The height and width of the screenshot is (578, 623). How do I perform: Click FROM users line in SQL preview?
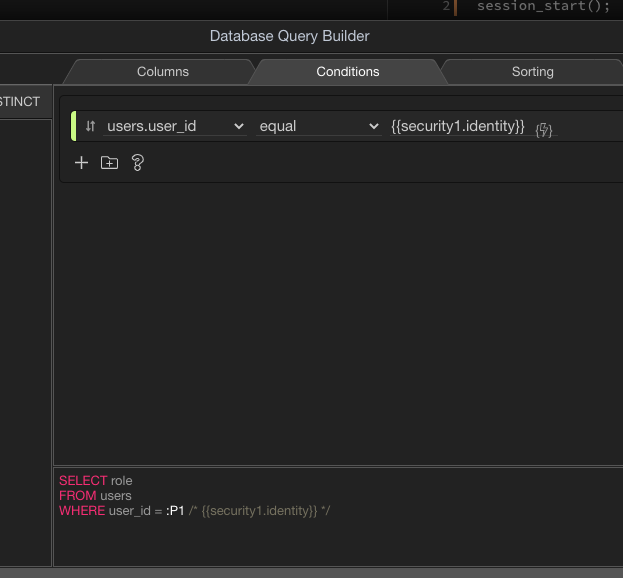tap(95, 496)
